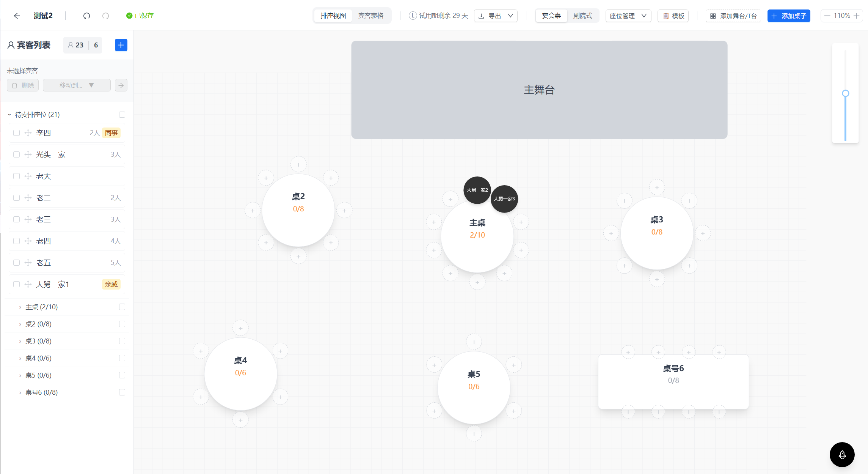The image size is (868, 474).
Task: Click the zoom-out minus next to 110%
Action: (827, 16)
